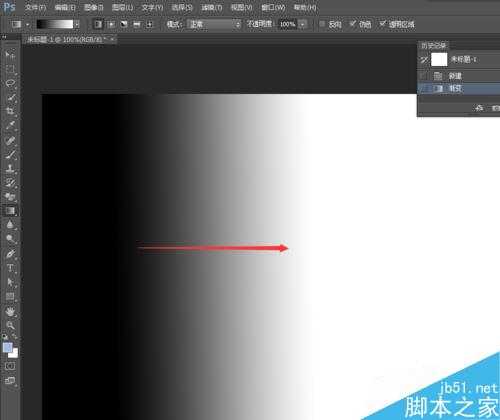This screenshot has height=420, width=500.
Task: Open the blend Mode (模式) dropdown
Action: (x=214, y=24)
